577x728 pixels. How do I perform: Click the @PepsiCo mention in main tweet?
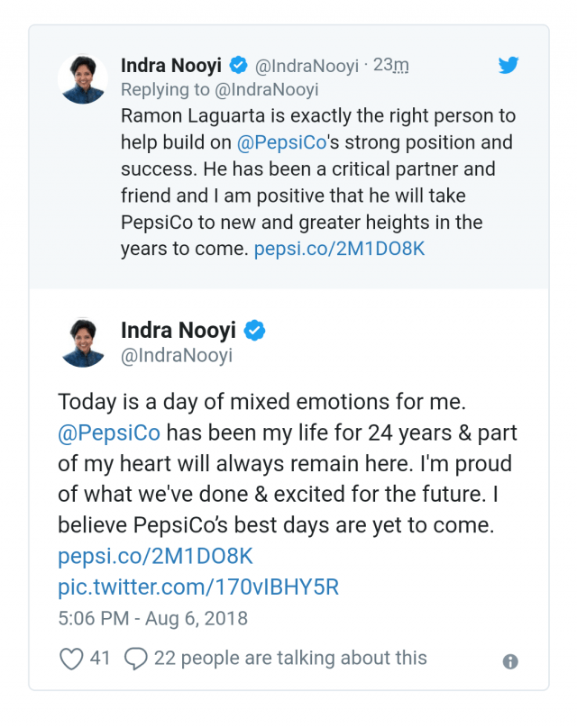click(109, 432)
